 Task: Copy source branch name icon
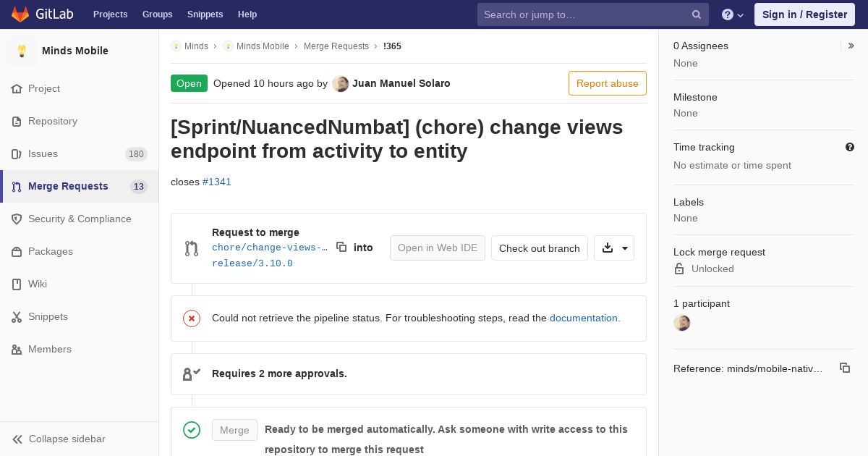(341, 247)
